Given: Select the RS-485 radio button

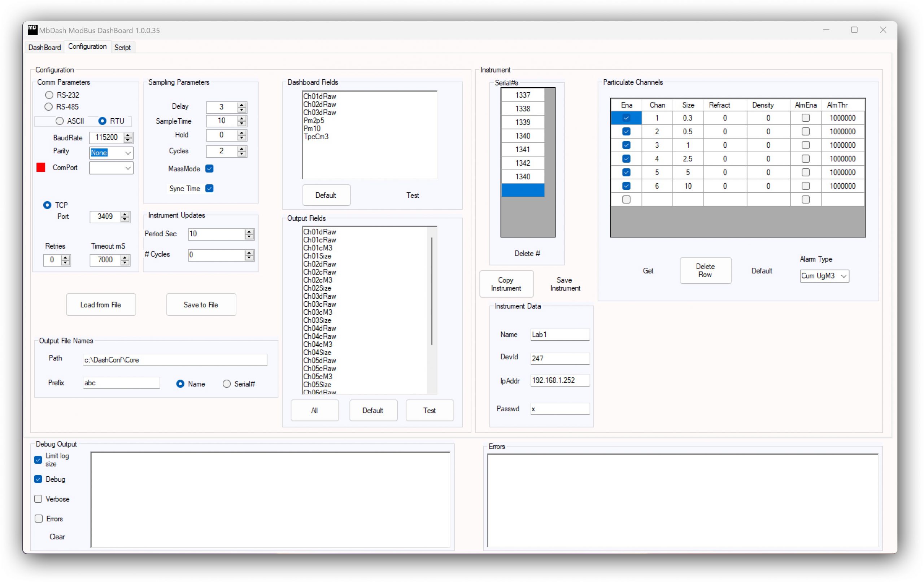Looking at the screenshot, I should [x=49, y=107].
